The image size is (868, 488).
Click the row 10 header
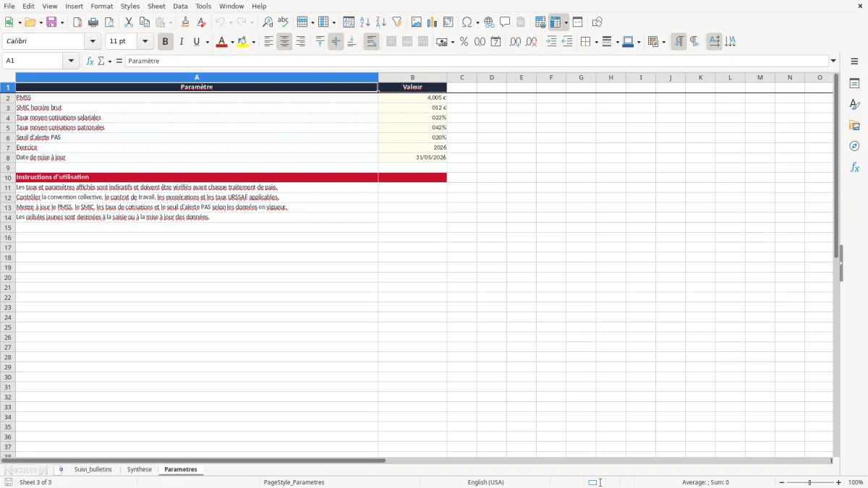[8, 177]
